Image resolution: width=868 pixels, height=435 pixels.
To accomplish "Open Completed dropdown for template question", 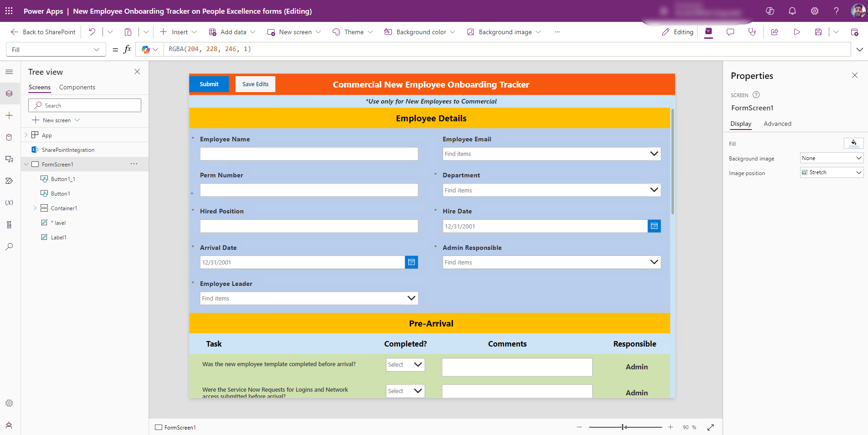I will (x=406, y=364).
